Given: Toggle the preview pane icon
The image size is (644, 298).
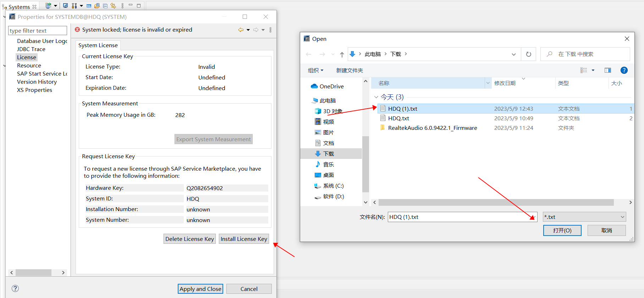Looking at the screenshot, I should pos(608,70).
